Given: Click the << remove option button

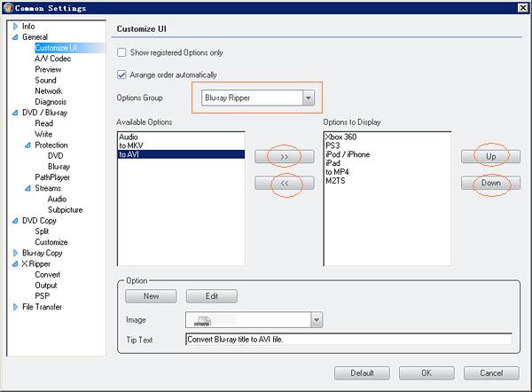Looking at the screenshot, I should click(x=285, y=184).
